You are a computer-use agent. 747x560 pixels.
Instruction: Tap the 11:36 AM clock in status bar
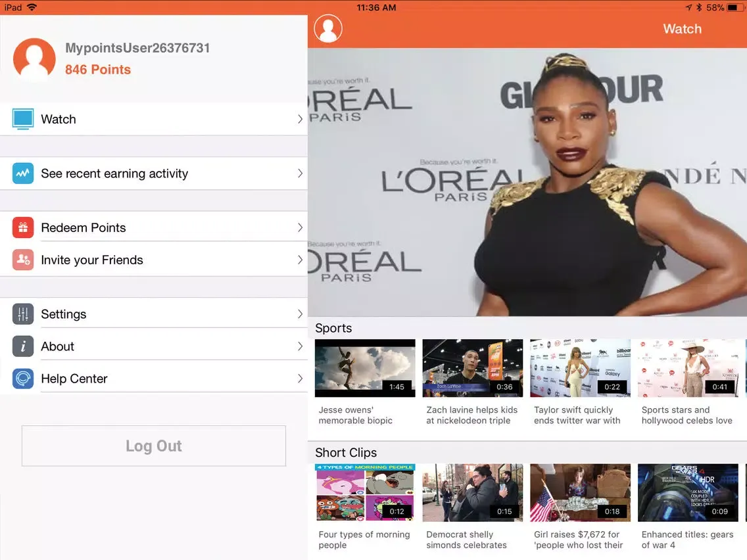tap(376, 7)
